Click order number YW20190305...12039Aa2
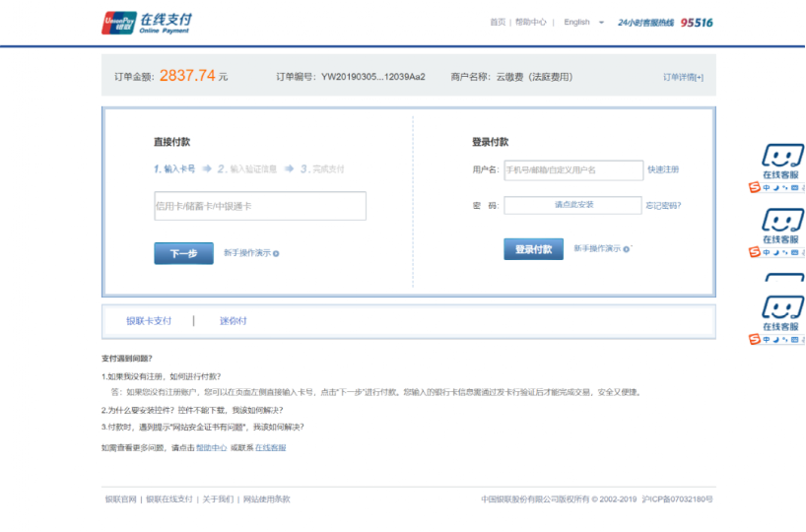This screenshot has height=532, width=806. click(373, 77)
